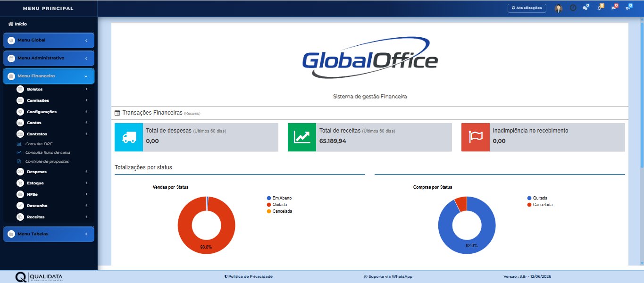Click the Despesas money icon

[x=20, y=172]
